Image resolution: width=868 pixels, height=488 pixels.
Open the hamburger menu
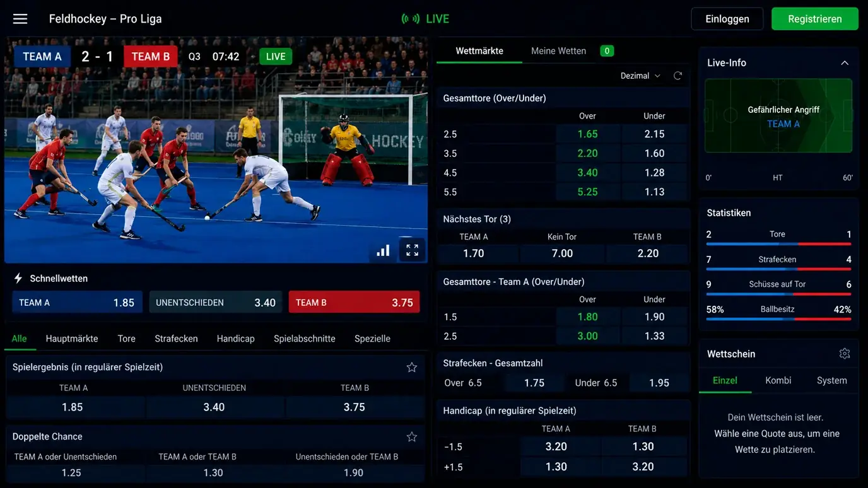pyautogui.click(x=20, y=19)
